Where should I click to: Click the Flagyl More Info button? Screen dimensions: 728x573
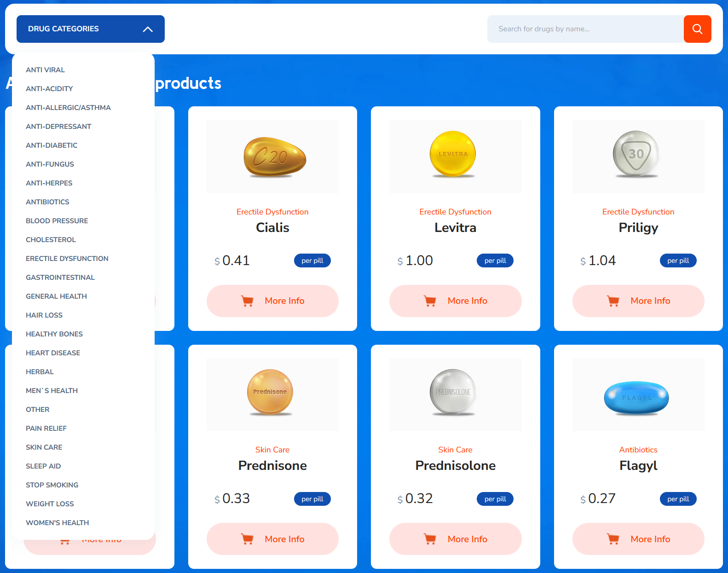pos(638,539)
